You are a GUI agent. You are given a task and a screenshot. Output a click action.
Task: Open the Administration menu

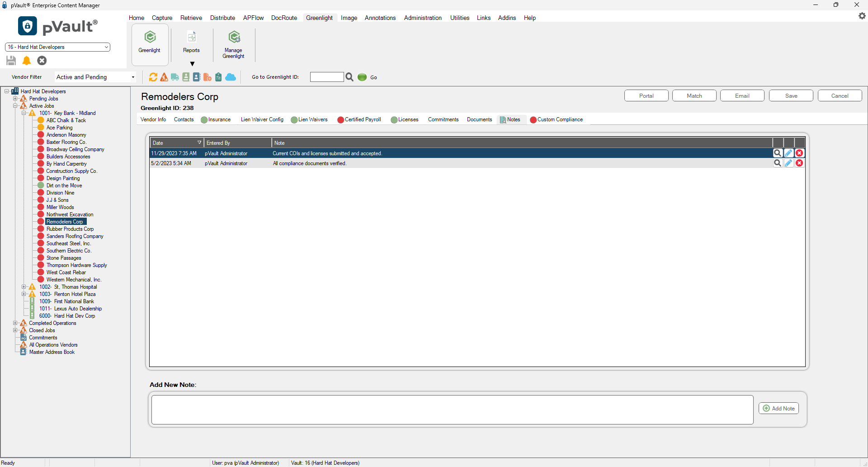423,18
